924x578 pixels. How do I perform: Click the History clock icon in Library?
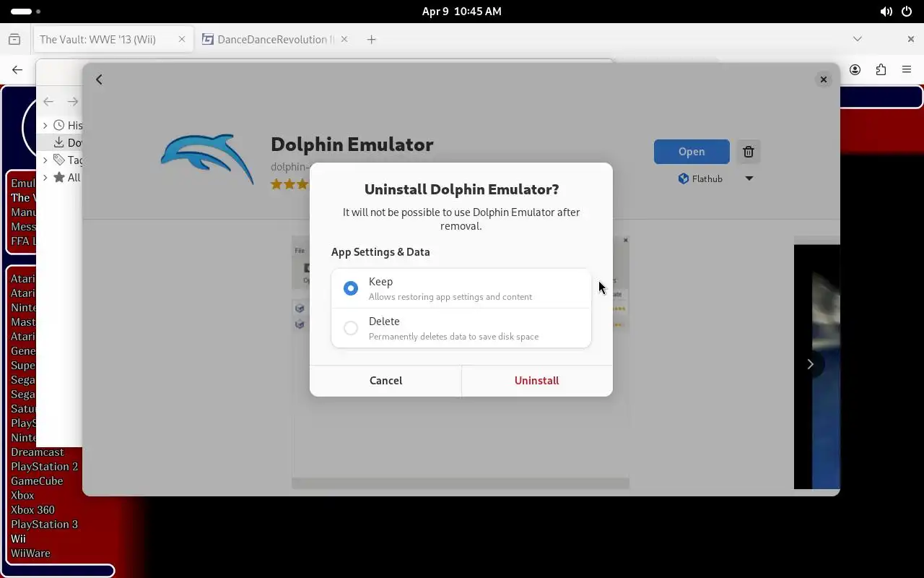pos(59,126)
